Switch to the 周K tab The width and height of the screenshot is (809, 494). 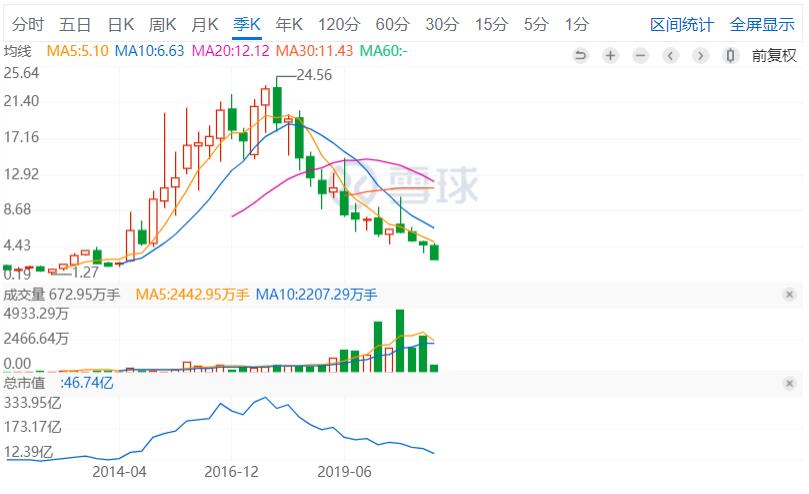pyautogui.click(x=163, y=24)
